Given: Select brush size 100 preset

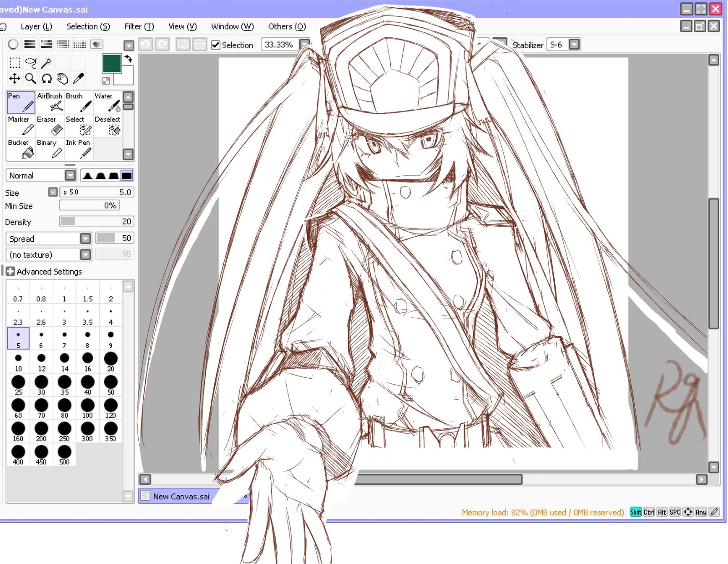Looking at the screenshot, I should coord(87,408).
